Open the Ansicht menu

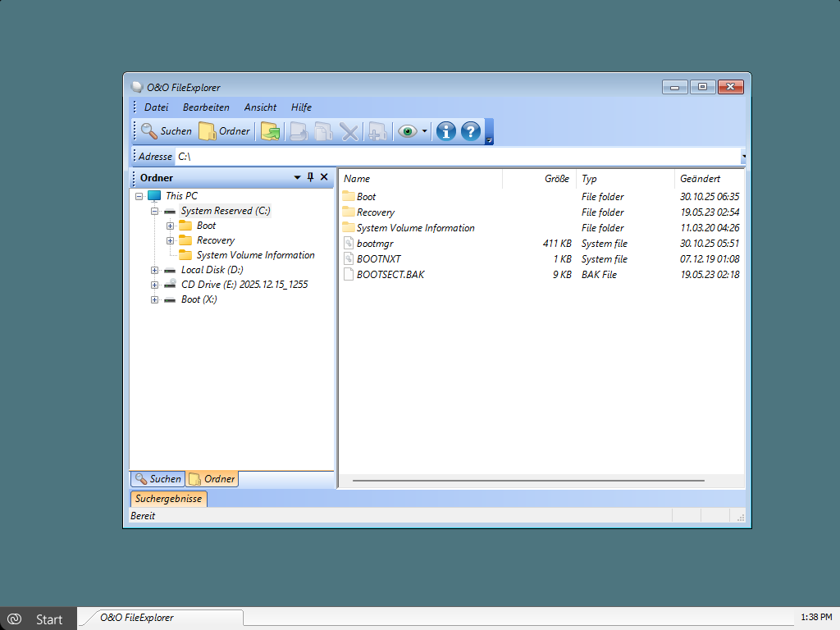[x=260, y=107]
